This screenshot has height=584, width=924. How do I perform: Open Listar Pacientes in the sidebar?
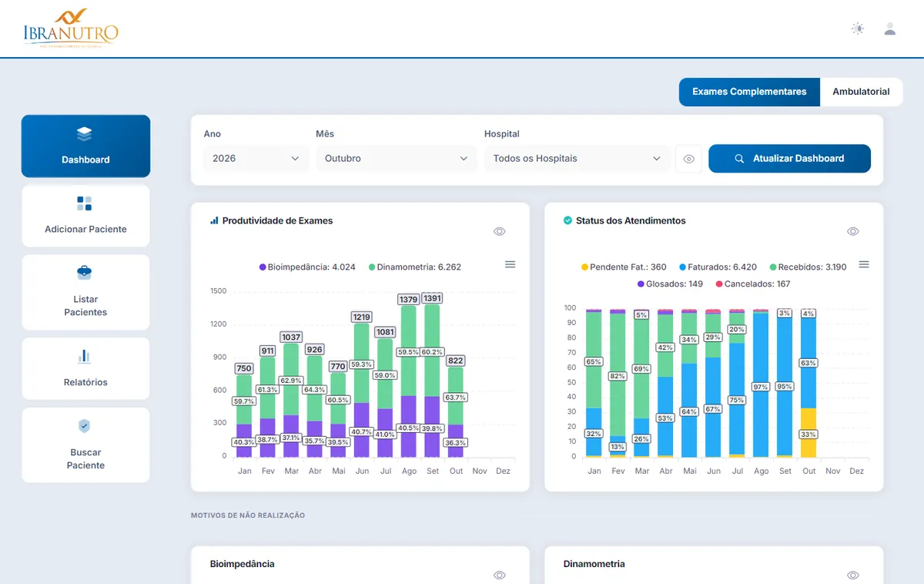[85, 292]
